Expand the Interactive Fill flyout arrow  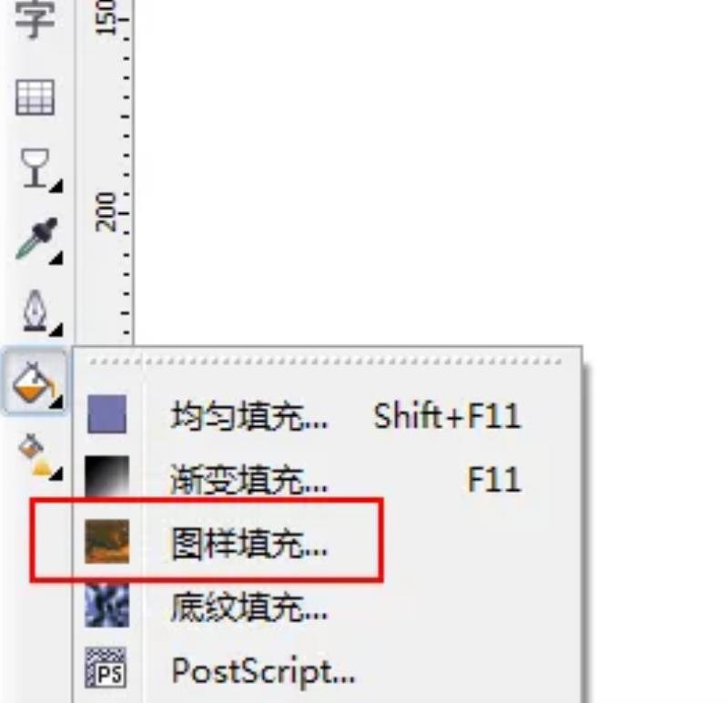click(56, 474)
